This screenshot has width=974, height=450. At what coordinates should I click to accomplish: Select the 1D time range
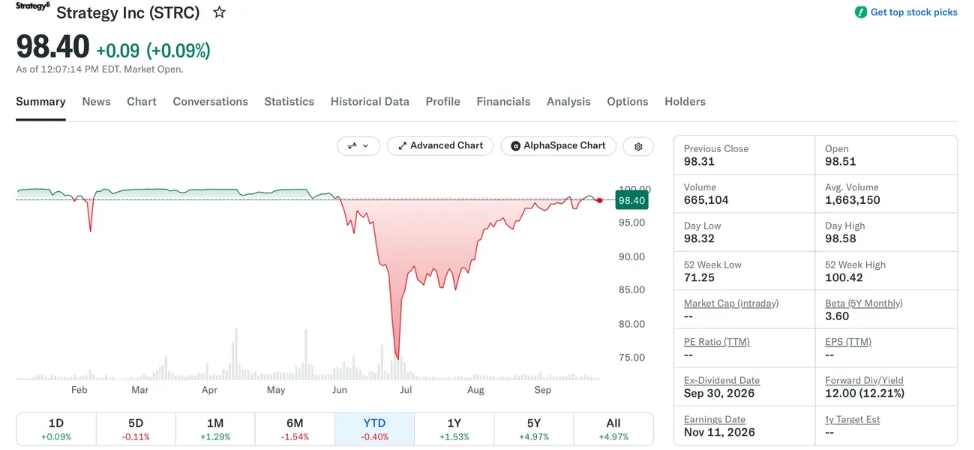pos(56,429)
